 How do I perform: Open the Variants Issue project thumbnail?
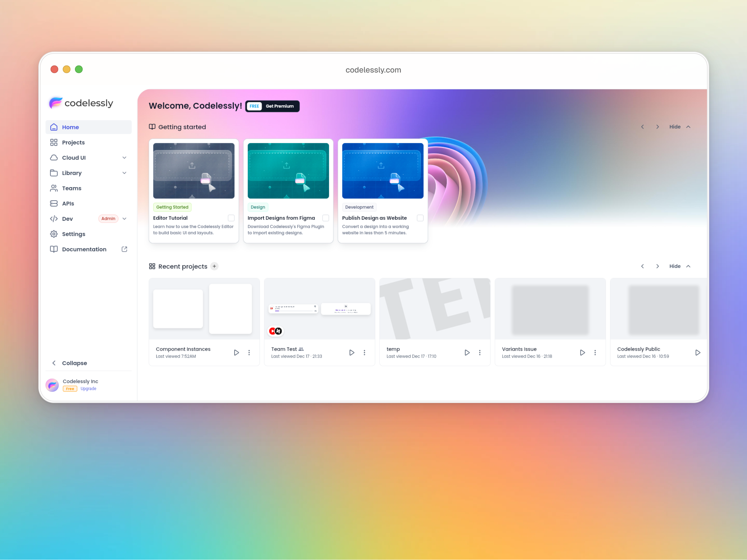(550, 309)
